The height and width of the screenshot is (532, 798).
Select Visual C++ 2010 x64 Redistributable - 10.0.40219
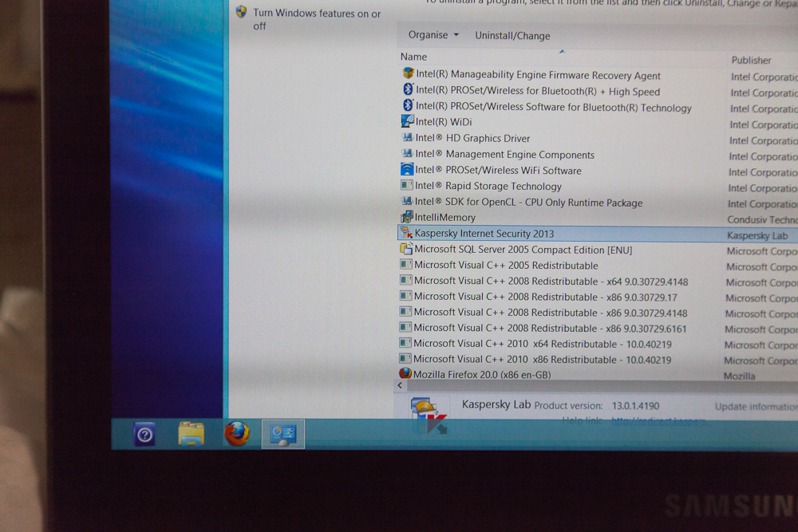click(542, 344)
